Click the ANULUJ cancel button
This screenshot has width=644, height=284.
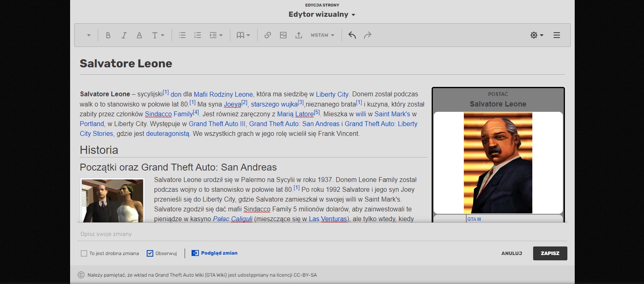tap(512, 253)
